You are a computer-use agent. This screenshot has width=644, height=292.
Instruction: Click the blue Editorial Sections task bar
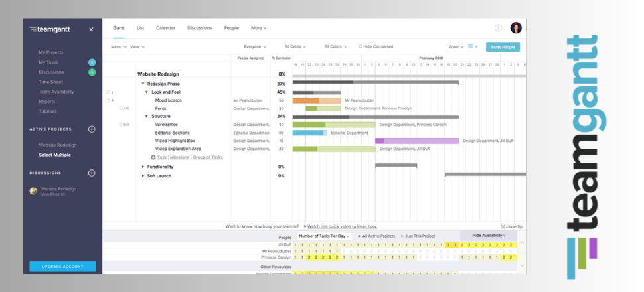click(309, 133)
